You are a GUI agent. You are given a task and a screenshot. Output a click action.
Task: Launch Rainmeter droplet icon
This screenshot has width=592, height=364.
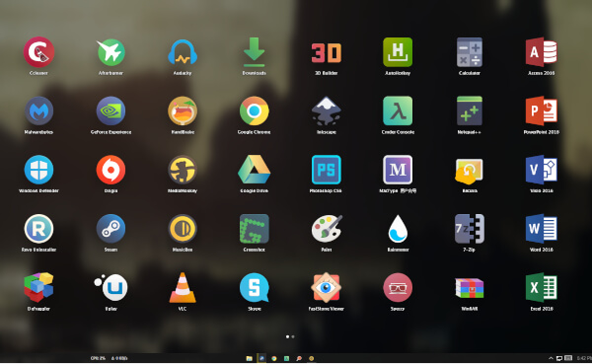pyautogui.click(x=398, y=229)
